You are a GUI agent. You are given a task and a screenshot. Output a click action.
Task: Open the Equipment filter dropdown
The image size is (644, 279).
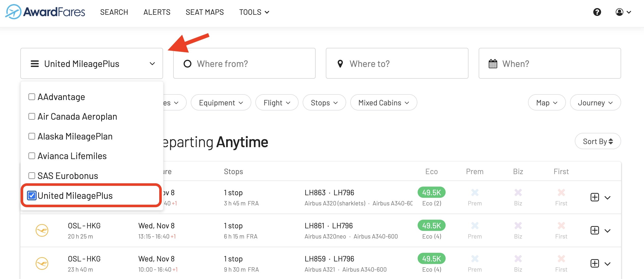(221, 103)
